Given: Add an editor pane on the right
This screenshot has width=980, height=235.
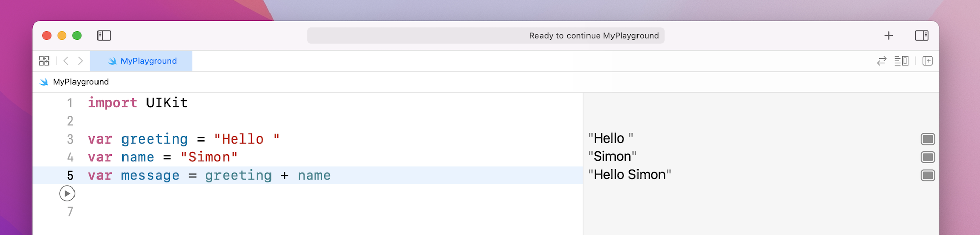Looking at the screenshot, I should click(927, 61).
